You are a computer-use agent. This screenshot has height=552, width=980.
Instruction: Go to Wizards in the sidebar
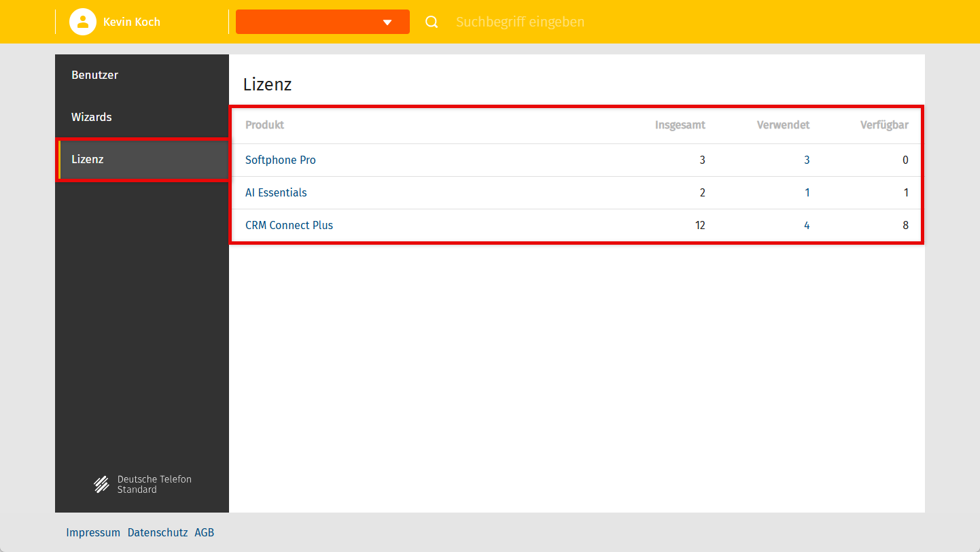point(92,117)
